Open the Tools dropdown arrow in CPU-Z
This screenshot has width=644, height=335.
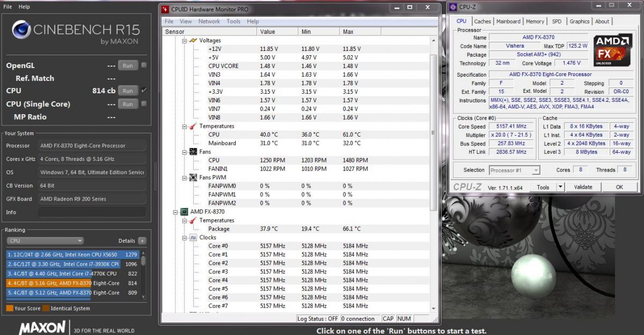click(x=560, y=187)
